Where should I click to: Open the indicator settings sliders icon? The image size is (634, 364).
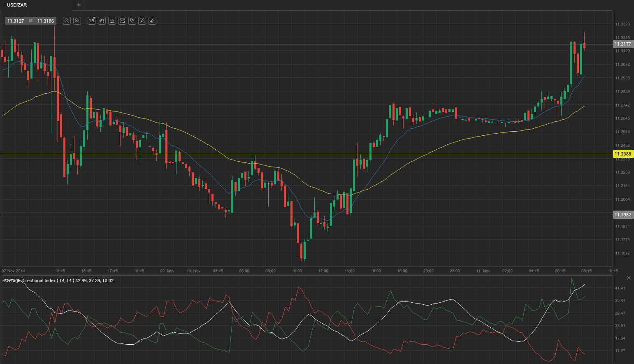pyautogui.click(x=112, y=21)
